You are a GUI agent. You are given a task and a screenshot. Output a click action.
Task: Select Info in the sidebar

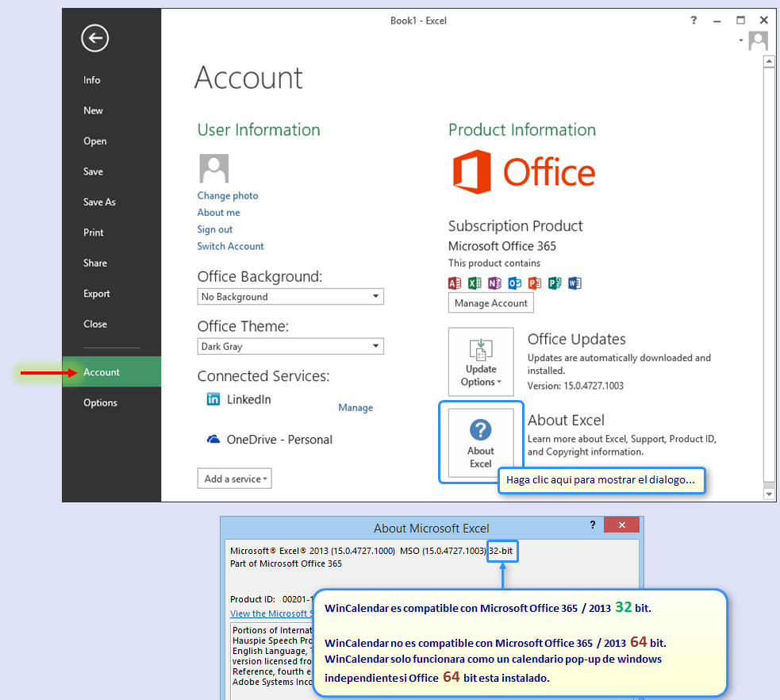(91, 80)
